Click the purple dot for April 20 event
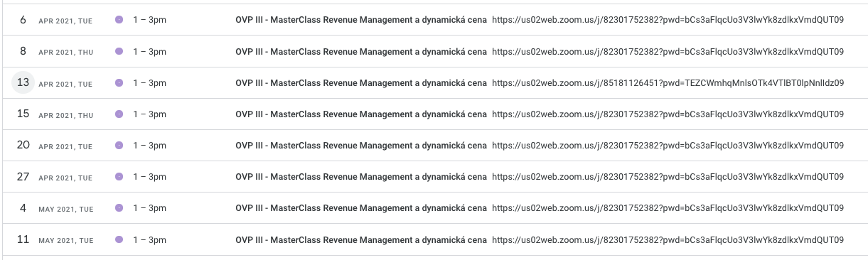The width and height of the screenshot is (868, 260). tap(119, 145)
